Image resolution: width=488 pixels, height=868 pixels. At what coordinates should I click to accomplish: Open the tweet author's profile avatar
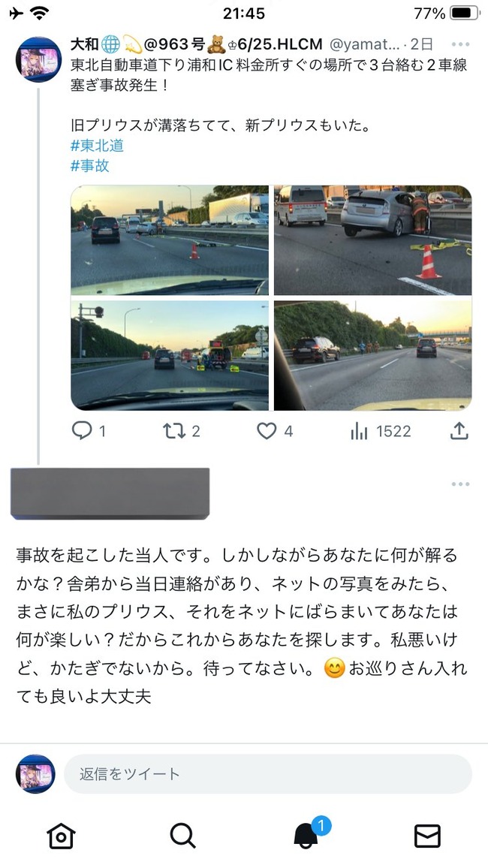click(x=38, y=59)
